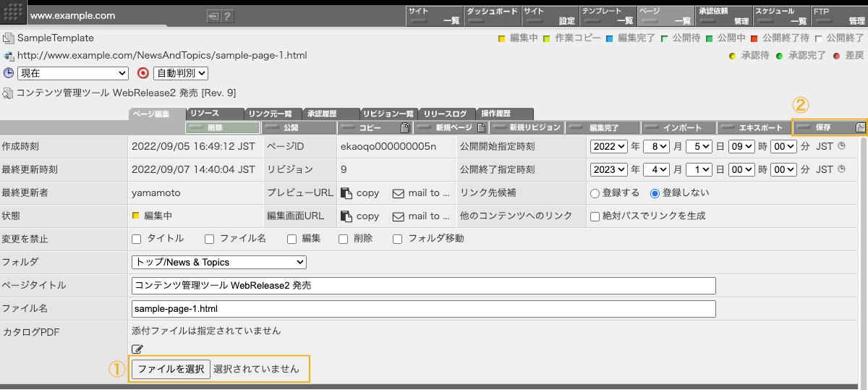868x390 pixels.
Task: Select the 登録しない radio button
Action: [655, 193]
